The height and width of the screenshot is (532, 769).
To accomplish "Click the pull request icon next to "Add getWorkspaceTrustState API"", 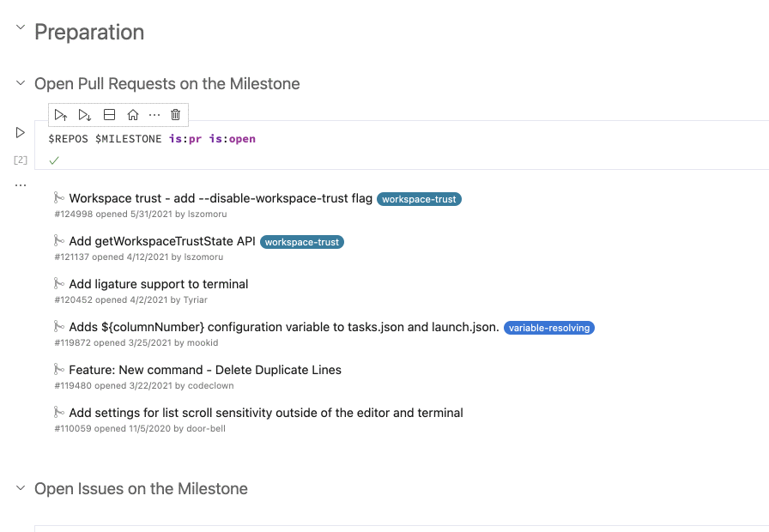I will pyautogui.click(x=59, y=242).
